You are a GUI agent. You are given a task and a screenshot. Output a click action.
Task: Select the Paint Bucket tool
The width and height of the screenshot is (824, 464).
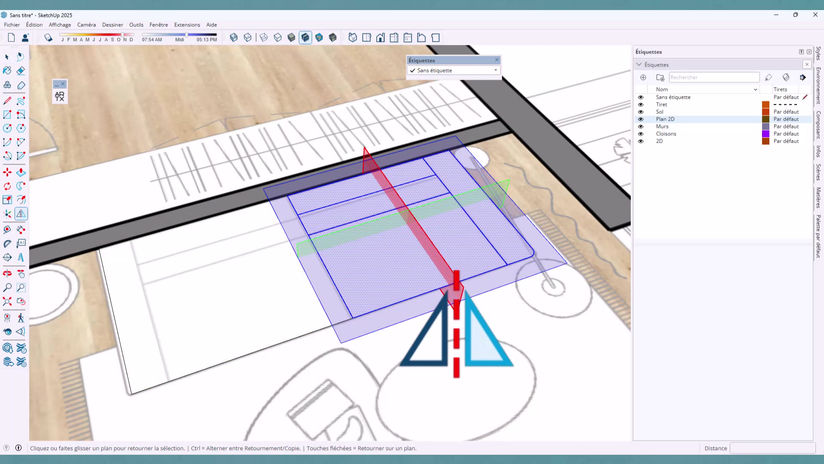point(7,70)
